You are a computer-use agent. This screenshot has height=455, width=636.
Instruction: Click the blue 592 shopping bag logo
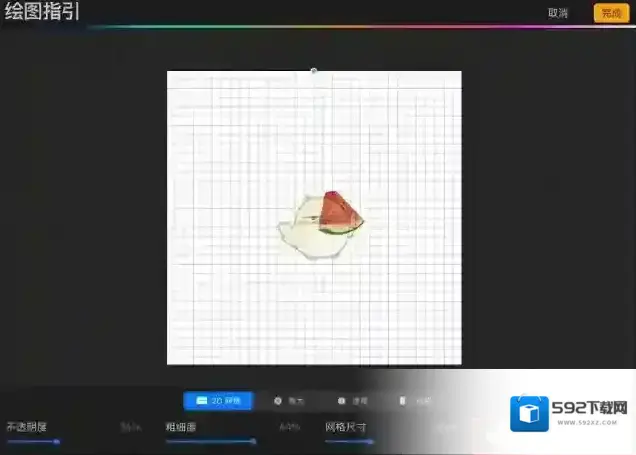pyautogui.click(x=530, y=415)
